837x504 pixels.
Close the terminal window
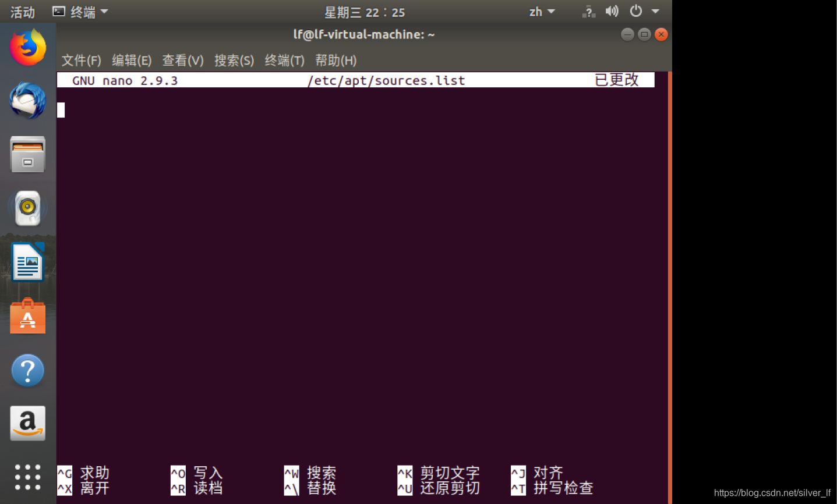click(661, 34)
